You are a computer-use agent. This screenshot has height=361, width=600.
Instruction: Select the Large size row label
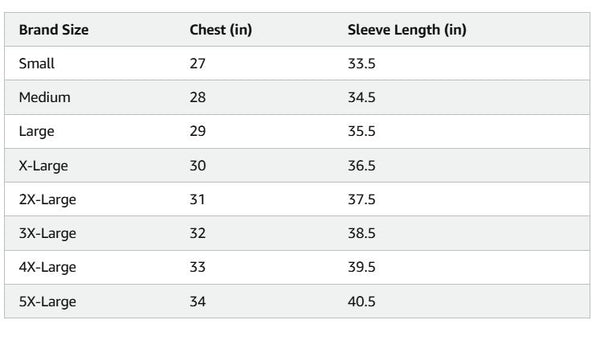(x=37, y=132)
